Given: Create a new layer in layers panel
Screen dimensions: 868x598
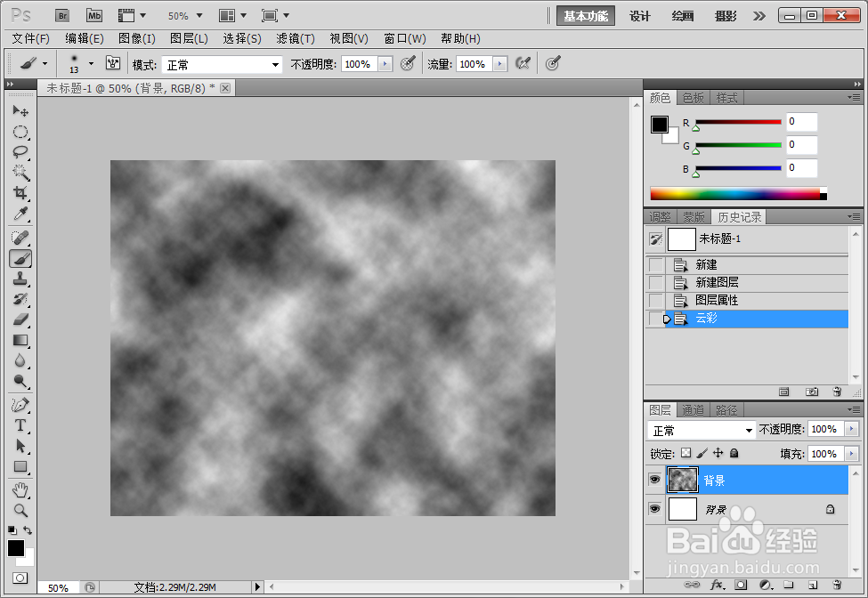Looking at the screenshot, I should coord(813,585).
